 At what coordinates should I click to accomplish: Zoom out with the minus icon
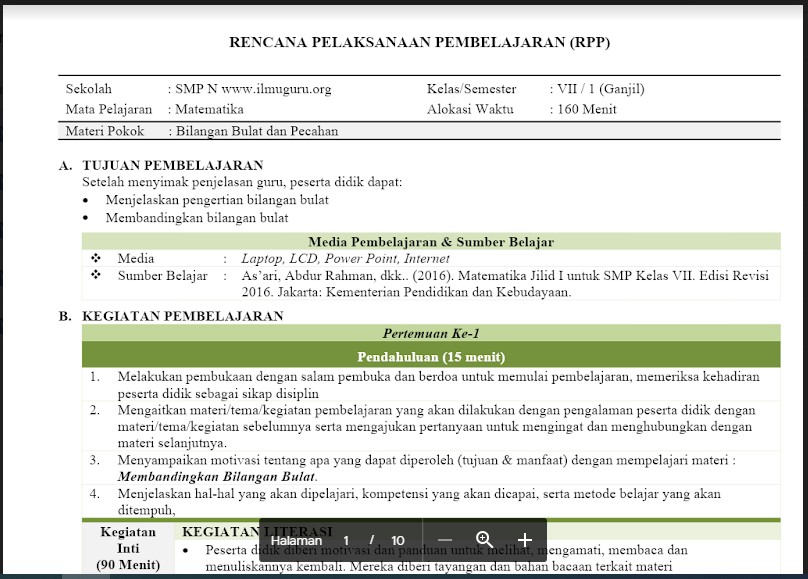tap(444, 540)
